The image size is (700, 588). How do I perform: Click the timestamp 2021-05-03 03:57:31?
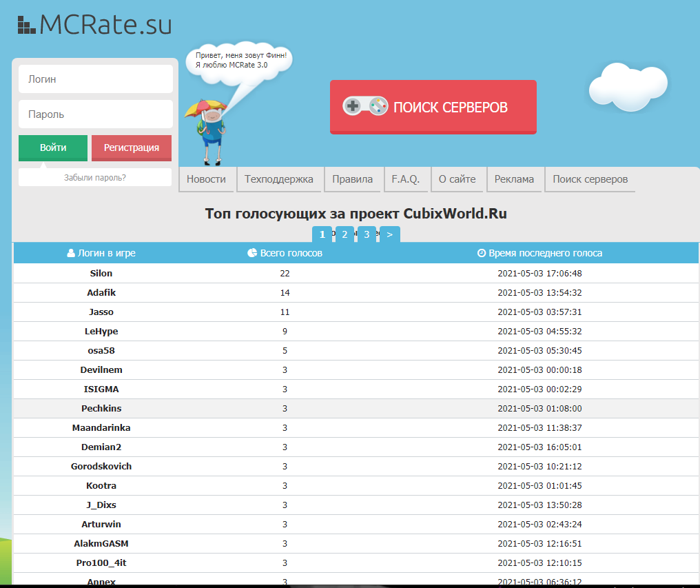[539, 312]
